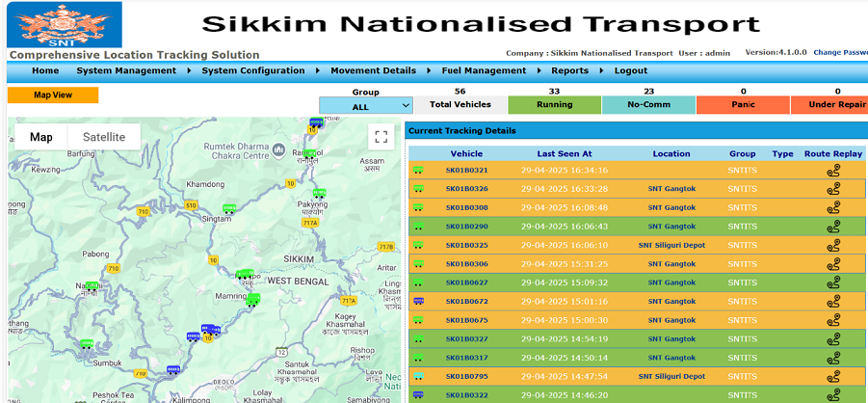868x403 pixels.
Task: Open vehicle link SK01B0627
Action: (x=466, y=282)
